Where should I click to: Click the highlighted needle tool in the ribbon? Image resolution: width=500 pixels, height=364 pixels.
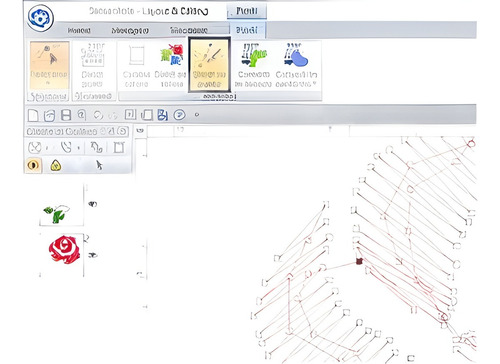click(209, 65)
